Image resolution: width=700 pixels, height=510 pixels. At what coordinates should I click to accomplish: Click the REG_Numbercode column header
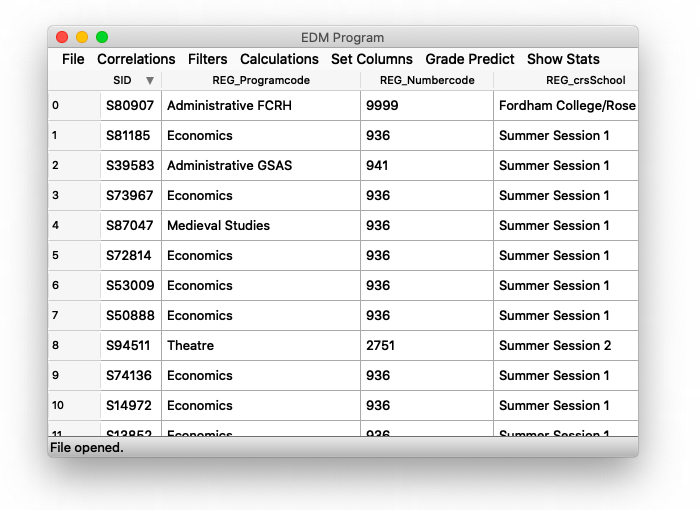[427, 81]
